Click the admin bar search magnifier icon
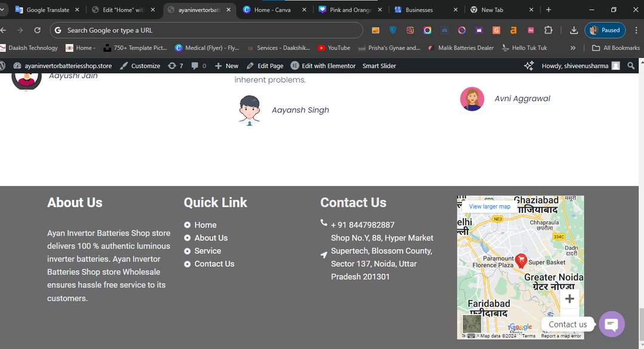The image size is (644, 349). (x=631, y=66)
